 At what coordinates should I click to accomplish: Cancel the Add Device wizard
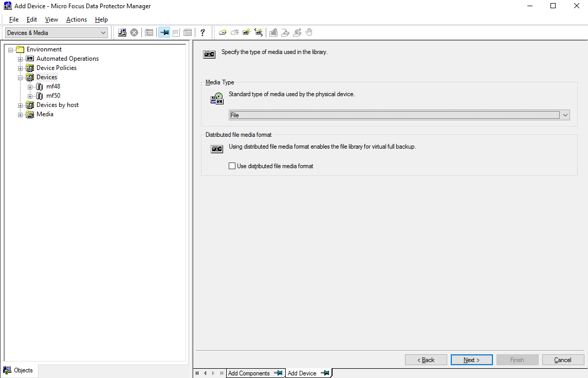coord(563,359)
